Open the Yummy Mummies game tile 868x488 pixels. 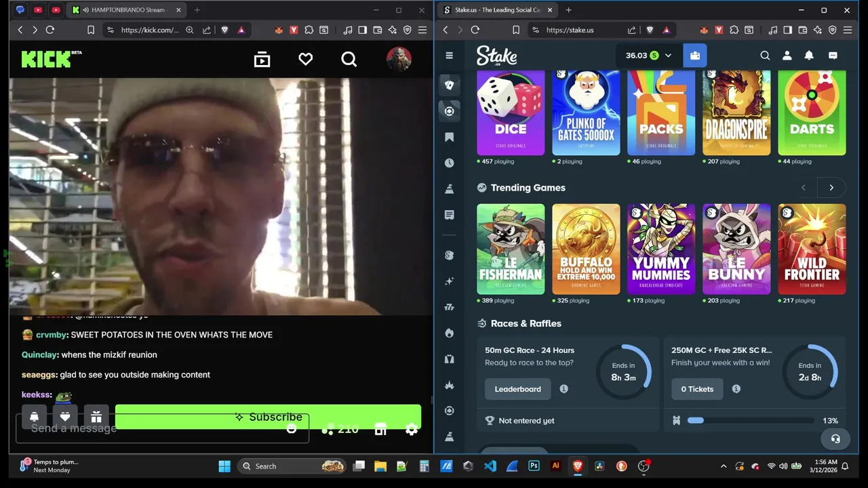661,249
